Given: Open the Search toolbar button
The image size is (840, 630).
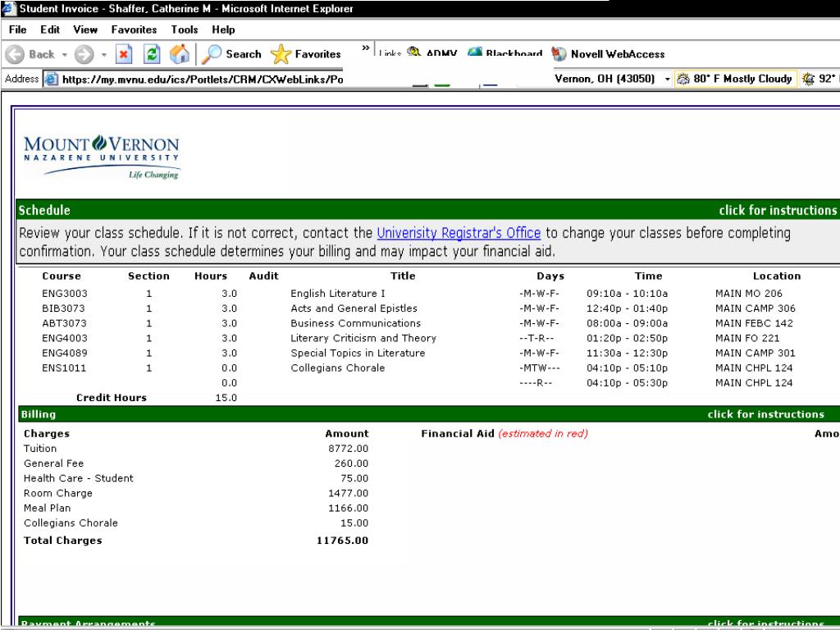Looking at the screenshot, I should tap(231, 54).
